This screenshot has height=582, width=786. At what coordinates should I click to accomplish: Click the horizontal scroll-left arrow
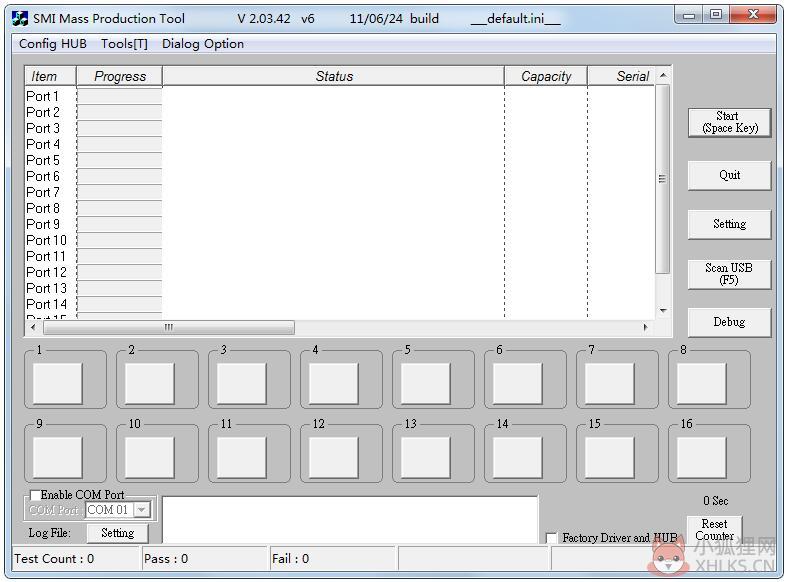(33, 327)
